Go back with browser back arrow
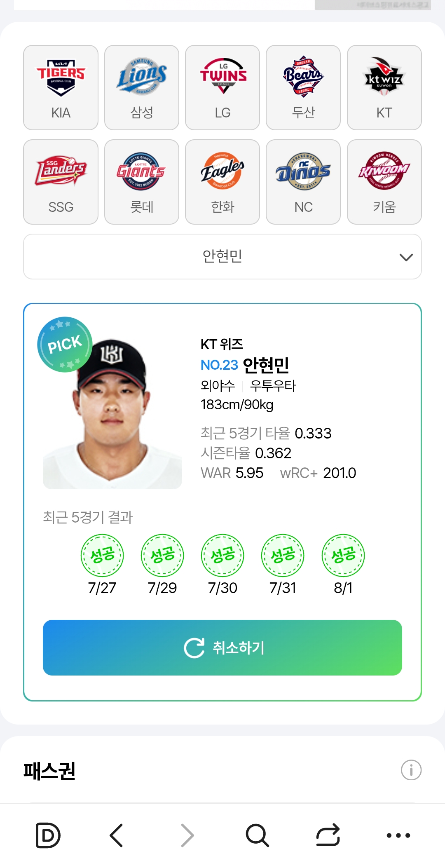 117,835
